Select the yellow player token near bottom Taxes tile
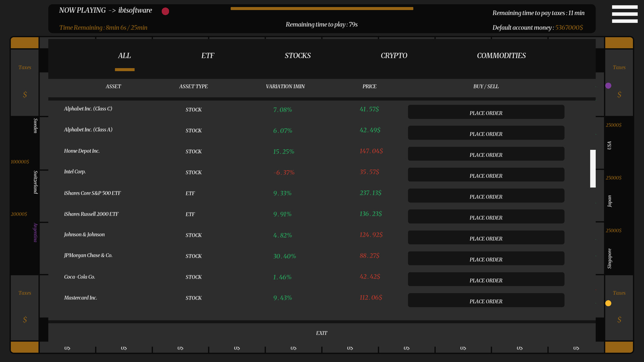 coord(609,303)
